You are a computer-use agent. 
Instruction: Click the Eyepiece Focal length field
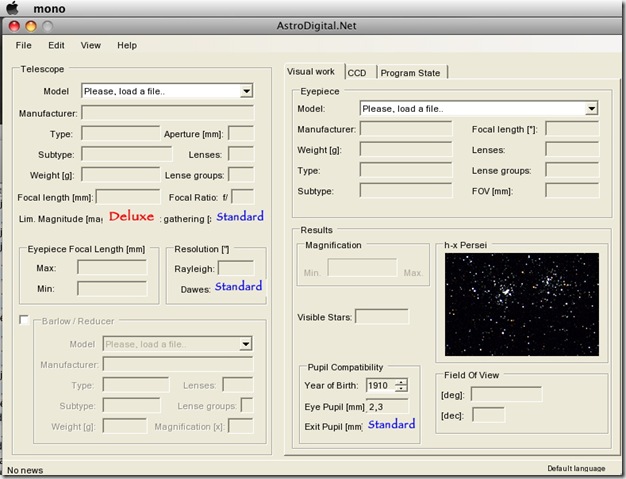(x=572, y=129)
